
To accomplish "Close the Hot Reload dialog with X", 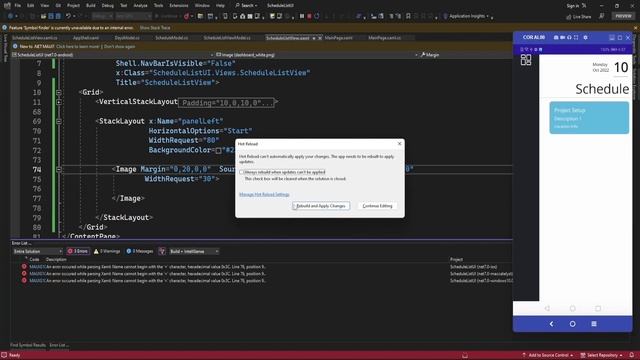I will pos(400,144).
